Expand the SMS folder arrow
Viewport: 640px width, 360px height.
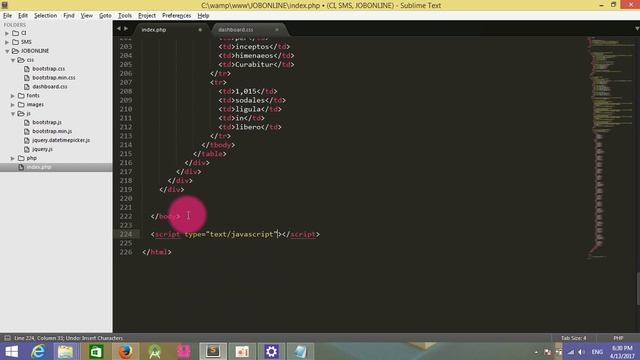7,42
